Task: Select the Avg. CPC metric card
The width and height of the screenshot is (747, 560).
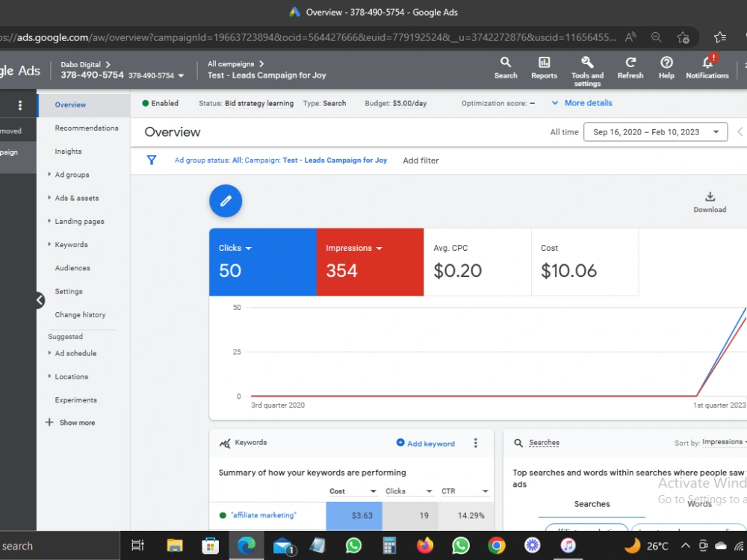Action: tap(477, 262)
